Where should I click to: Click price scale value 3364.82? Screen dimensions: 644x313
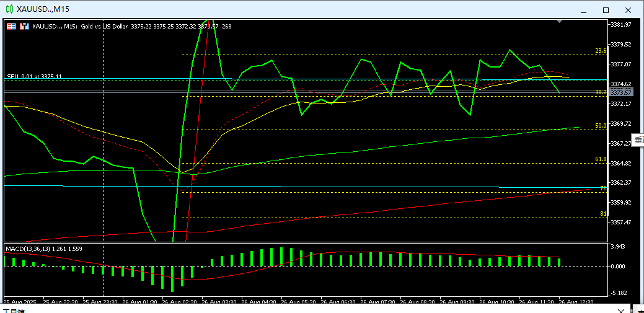tap(622, 163)
